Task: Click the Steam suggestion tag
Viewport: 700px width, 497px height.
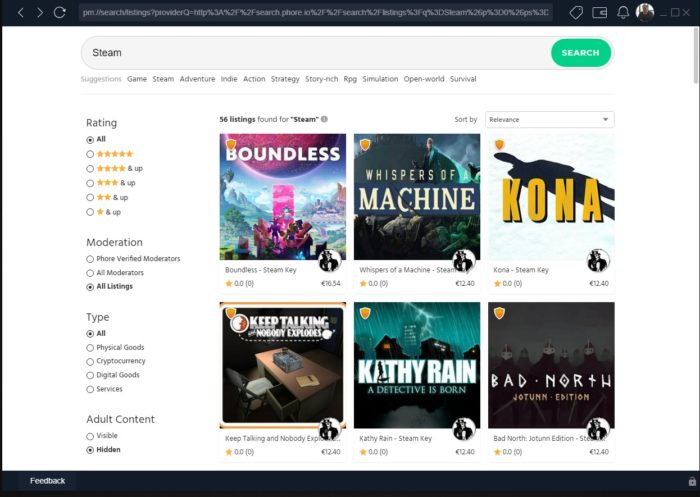Action: coord(163,79)
